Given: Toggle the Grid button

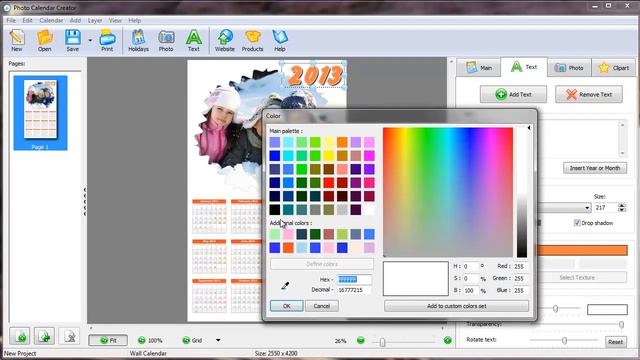Looking at the screenshot, I should 193,340.
